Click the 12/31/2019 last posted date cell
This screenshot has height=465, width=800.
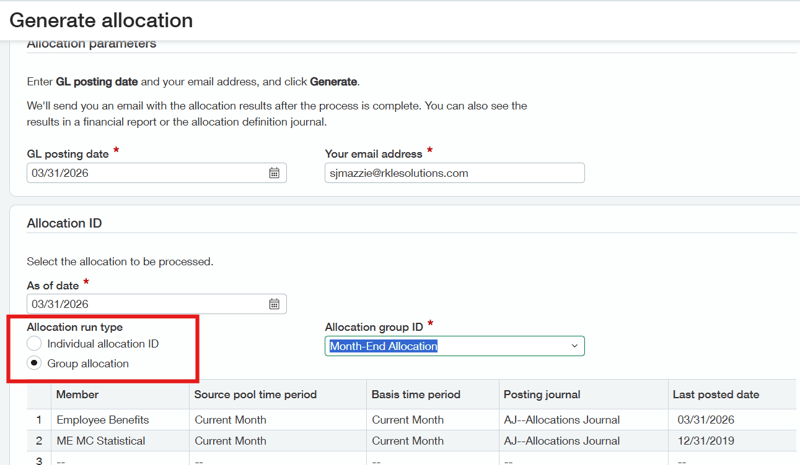[x=705, y=441]
